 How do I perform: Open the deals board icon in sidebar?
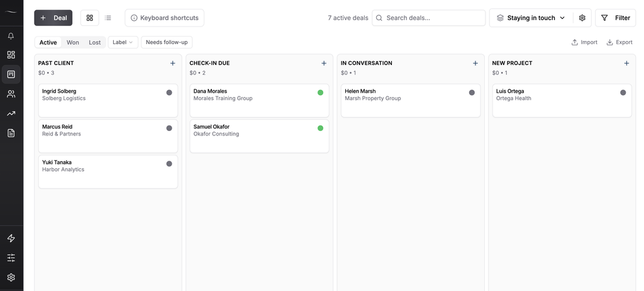11,74
